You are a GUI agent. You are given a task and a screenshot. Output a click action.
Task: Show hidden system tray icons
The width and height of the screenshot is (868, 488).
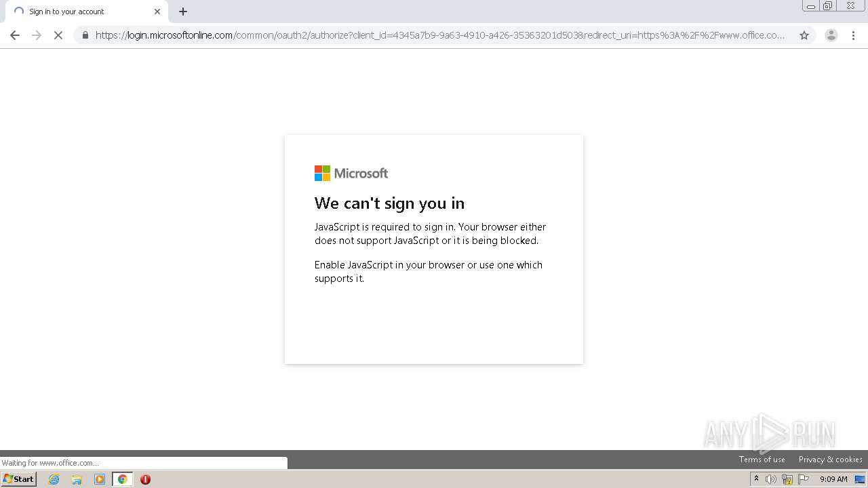(756, 479)
